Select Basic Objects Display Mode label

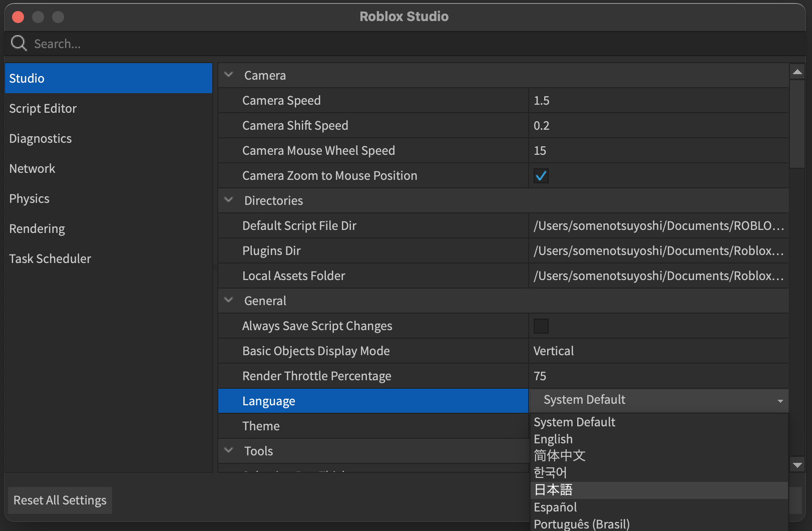pos(316,351)
